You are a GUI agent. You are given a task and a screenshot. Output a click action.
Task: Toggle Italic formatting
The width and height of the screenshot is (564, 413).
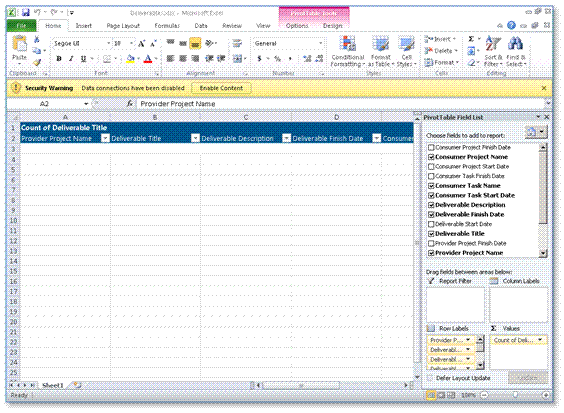pos(71,59)
